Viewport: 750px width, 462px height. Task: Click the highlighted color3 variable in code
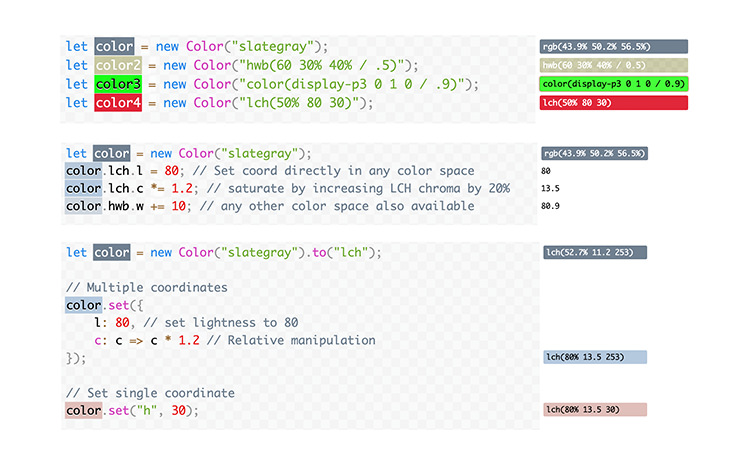[x=118, y=84]
